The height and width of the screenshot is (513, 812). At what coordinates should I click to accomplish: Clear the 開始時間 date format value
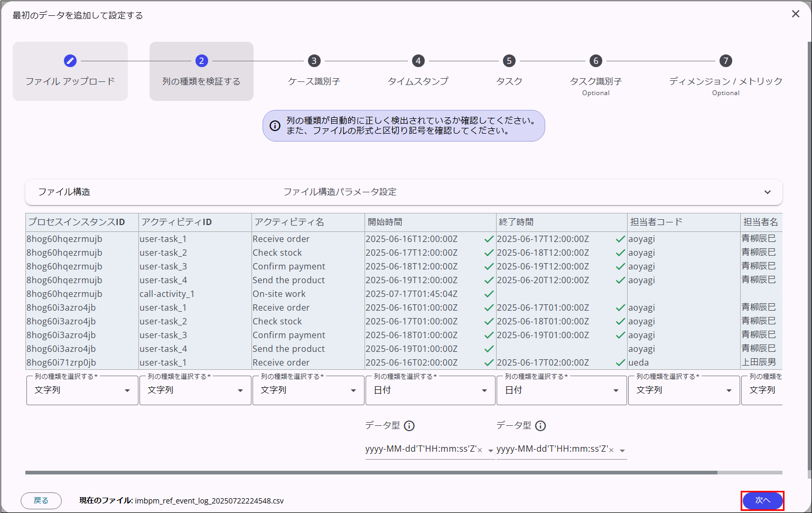[480, 451]
